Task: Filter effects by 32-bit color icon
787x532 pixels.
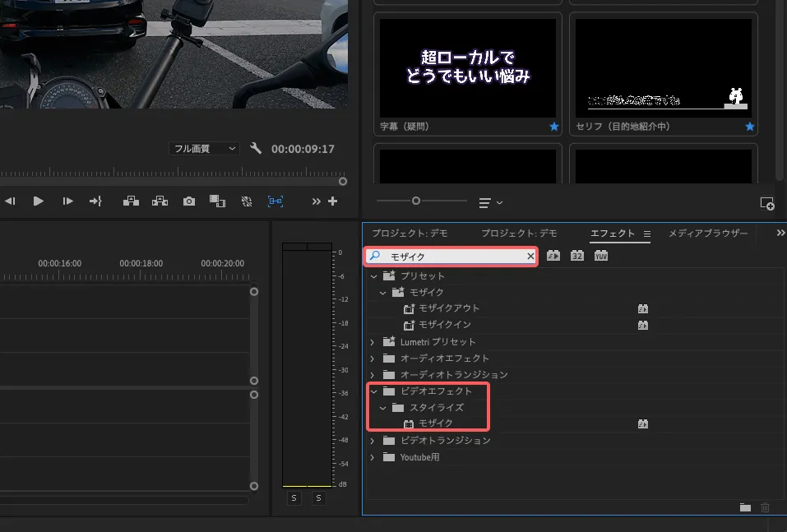Action: (x=576, y=256)
